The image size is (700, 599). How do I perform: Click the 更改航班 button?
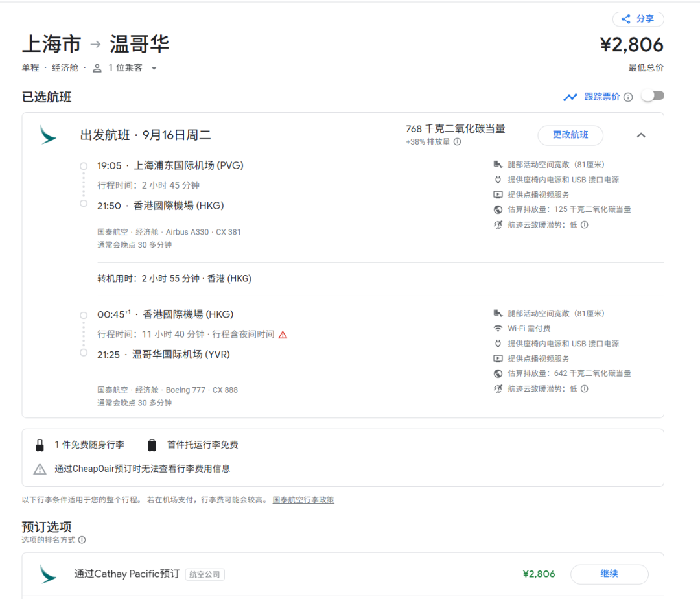570,135
